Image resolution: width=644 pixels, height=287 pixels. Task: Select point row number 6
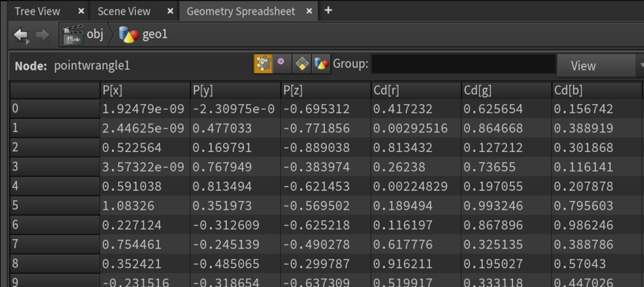click(55, 225)
